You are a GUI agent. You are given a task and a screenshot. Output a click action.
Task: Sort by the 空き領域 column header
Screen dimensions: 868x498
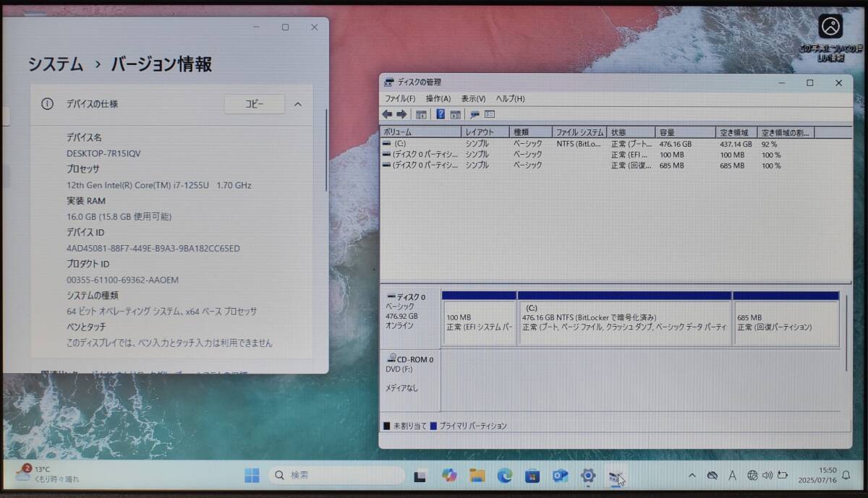point(736,132)
